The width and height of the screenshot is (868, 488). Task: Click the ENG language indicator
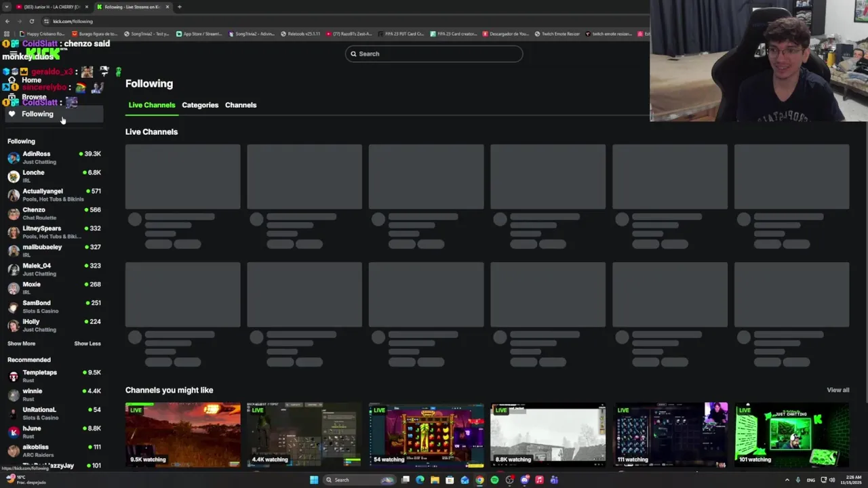pyautogui.click(x=810, y=480)
